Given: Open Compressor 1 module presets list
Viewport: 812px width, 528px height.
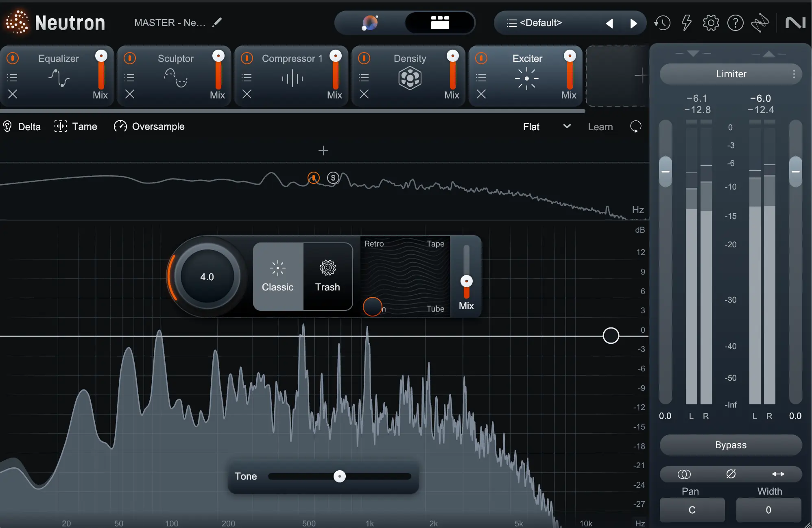Looking at the screenshot, I should [247, 77].
